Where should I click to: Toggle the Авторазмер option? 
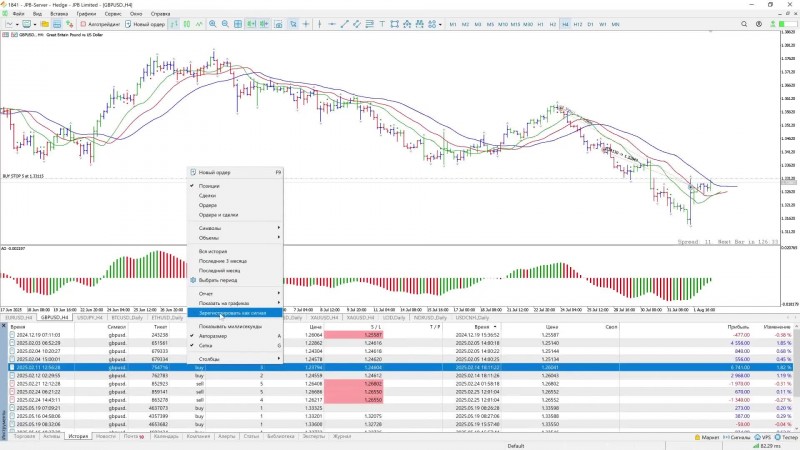tap(212, 335)
